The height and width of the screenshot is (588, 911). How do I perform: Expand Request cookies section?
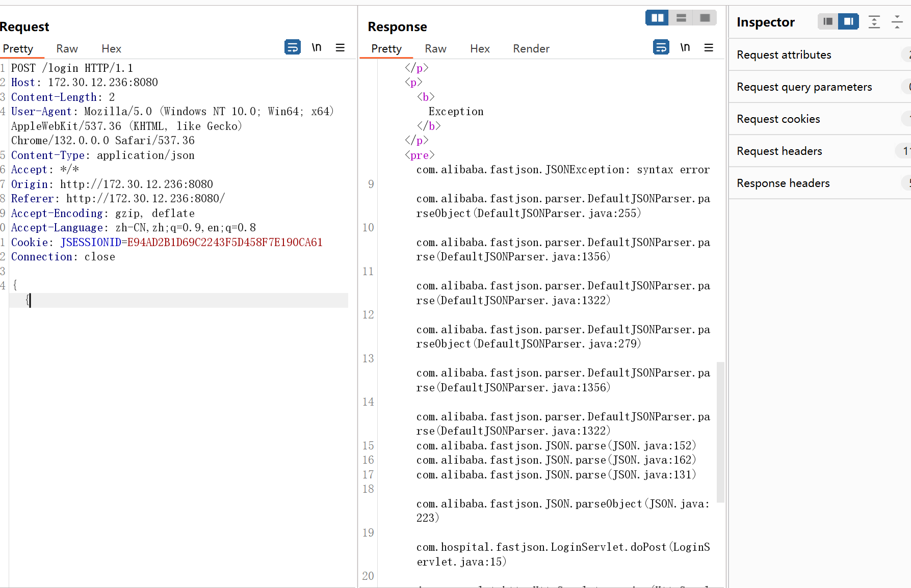820,119
